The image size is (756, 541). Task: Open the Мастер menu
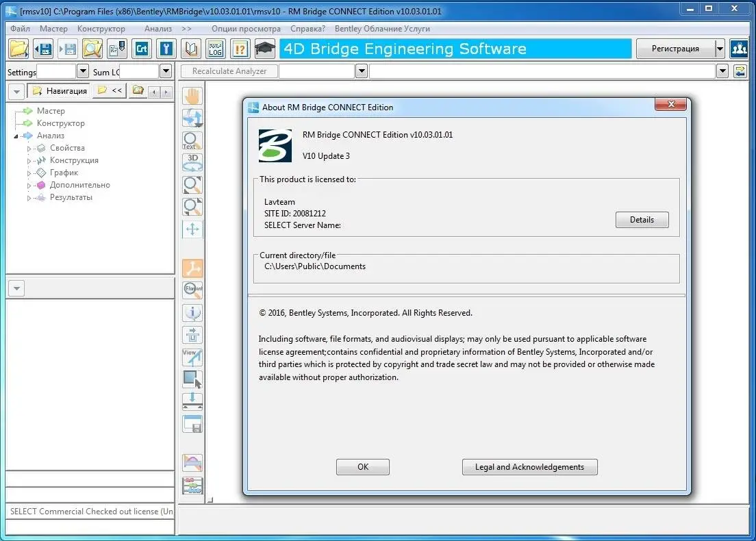coord(53,29)
